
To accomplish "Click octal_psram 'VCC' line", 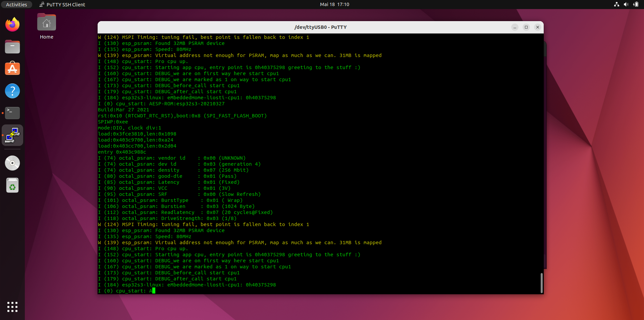I will click(164, 188).
